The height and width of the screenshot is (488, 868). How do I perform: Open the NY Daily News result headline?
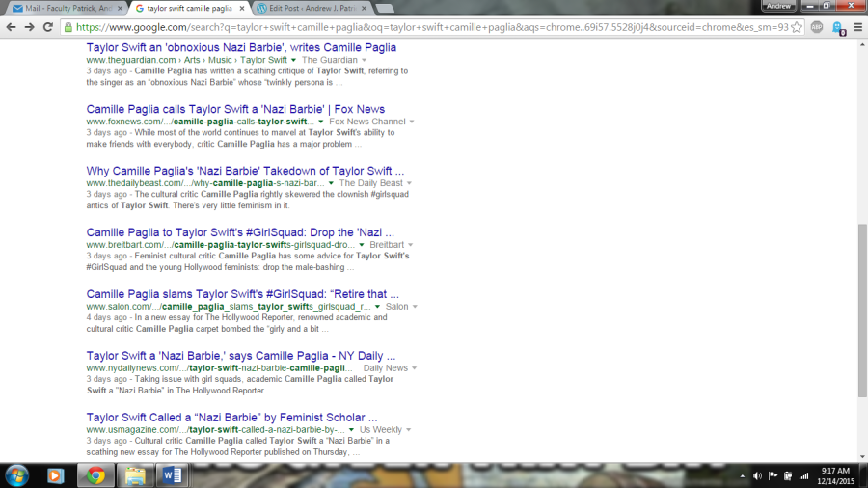point(245,356)
